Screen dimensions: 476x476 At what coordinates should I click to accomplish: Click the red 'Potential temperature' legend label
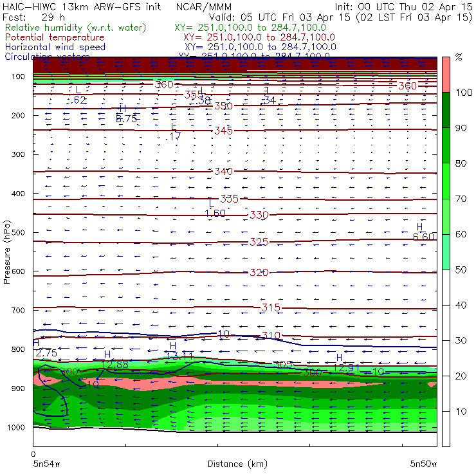coord(54,37)
